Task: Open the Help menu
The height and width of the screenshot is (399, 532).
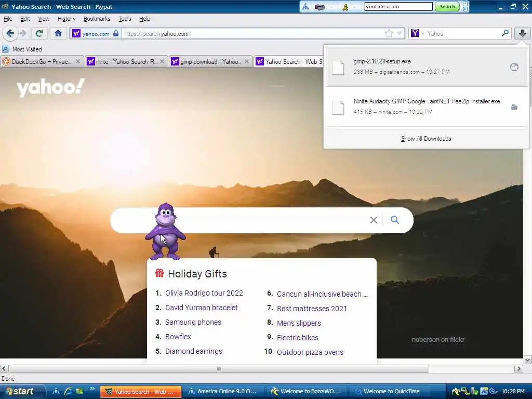Action: click(x=145, y=19)
